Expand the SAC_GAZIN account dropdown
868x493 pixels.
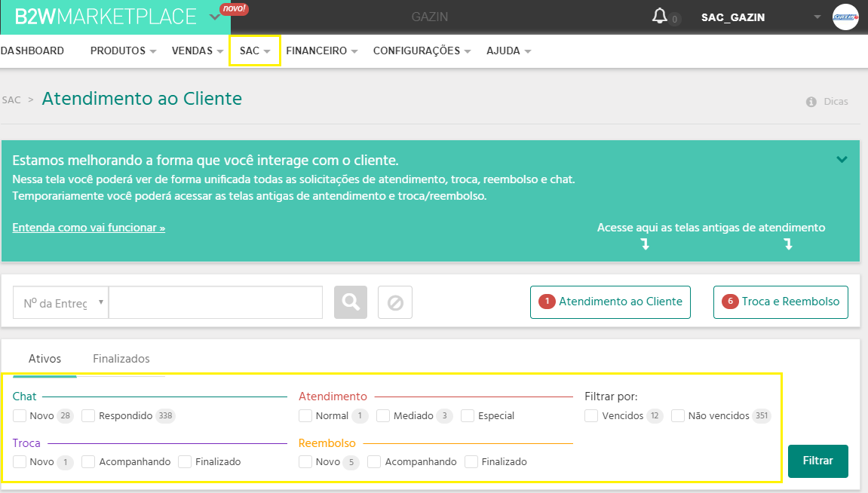point(816,17)
